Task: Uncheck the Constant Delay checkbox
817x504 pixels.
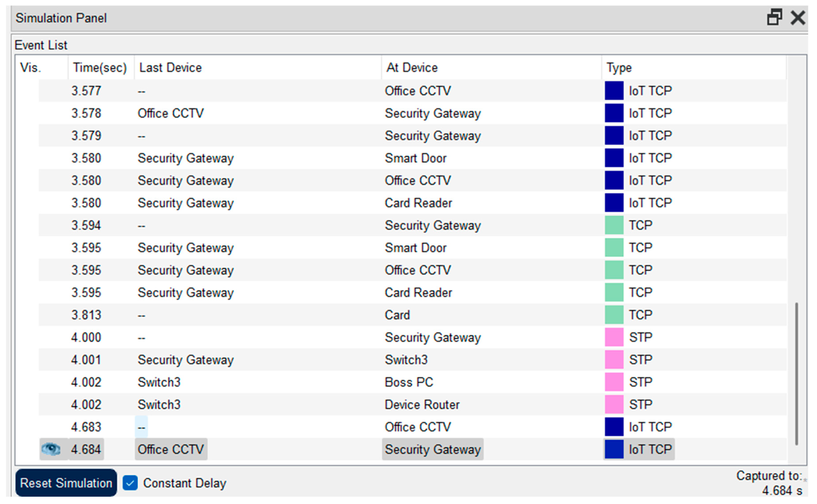Action: coord(130,483)
